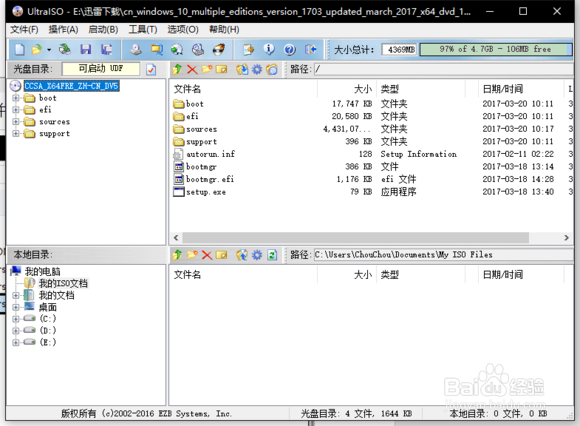Click the Refresh icon in local pane

click(272, 255)
